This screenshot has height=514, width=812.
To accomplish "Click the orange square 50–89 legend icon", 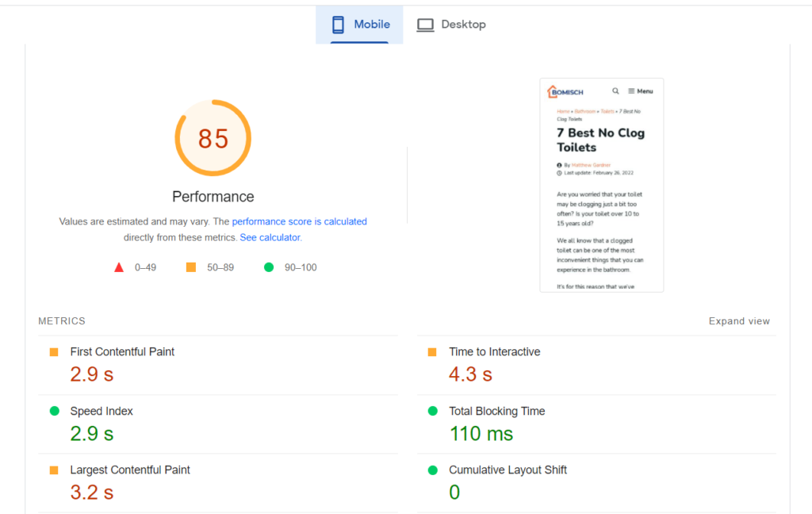I will pos(191,267).
